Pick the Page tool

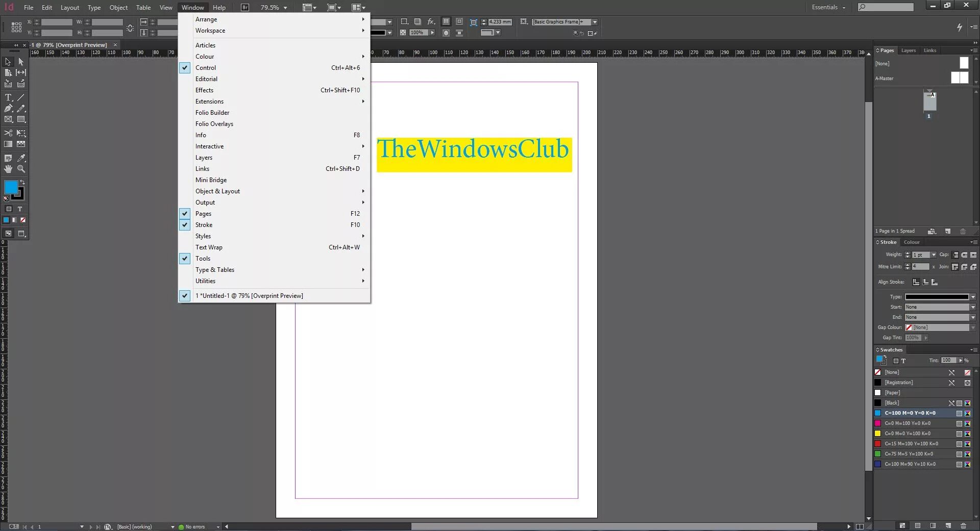pyautogui.click(x=8, y=72)
